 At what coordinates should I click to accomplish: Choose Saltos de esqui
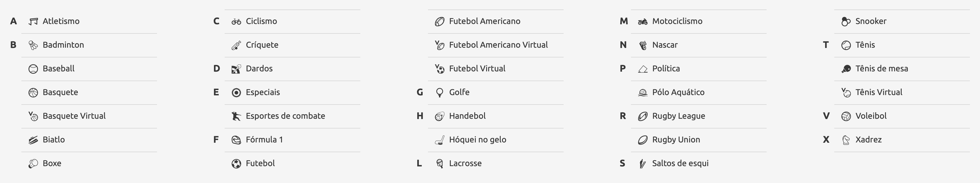[698, 163]
